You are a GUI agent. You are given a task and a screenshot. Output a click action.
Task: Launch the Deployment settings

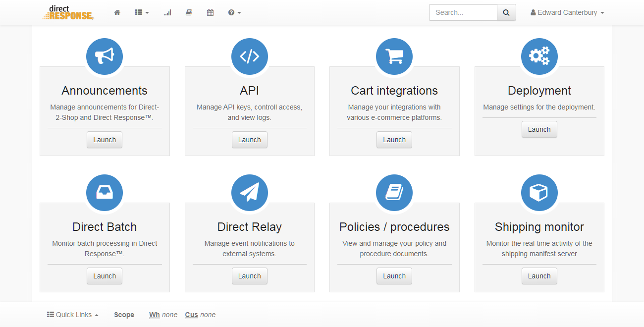[539, 129]
